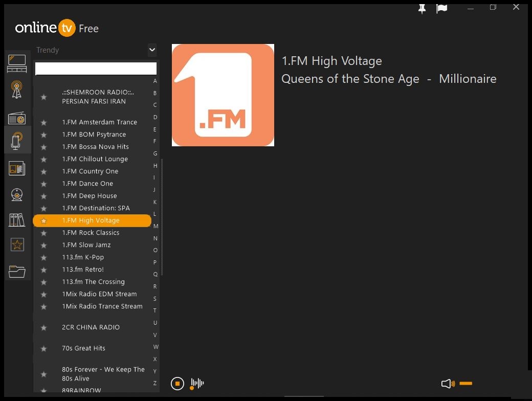This screenshot has height=401, width=532.
Task: Click the station search input field
Action: (x=96, y=69)
